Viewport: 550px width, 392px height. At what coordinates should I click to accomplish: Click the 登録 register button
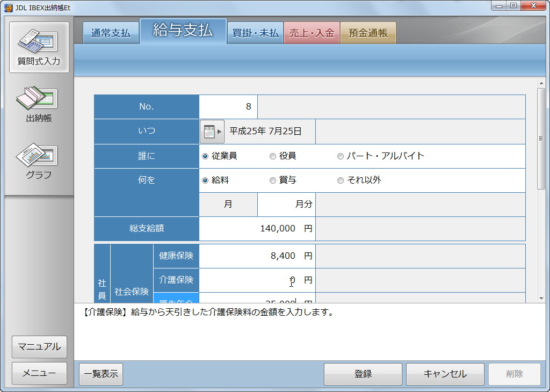pos(362,374)
